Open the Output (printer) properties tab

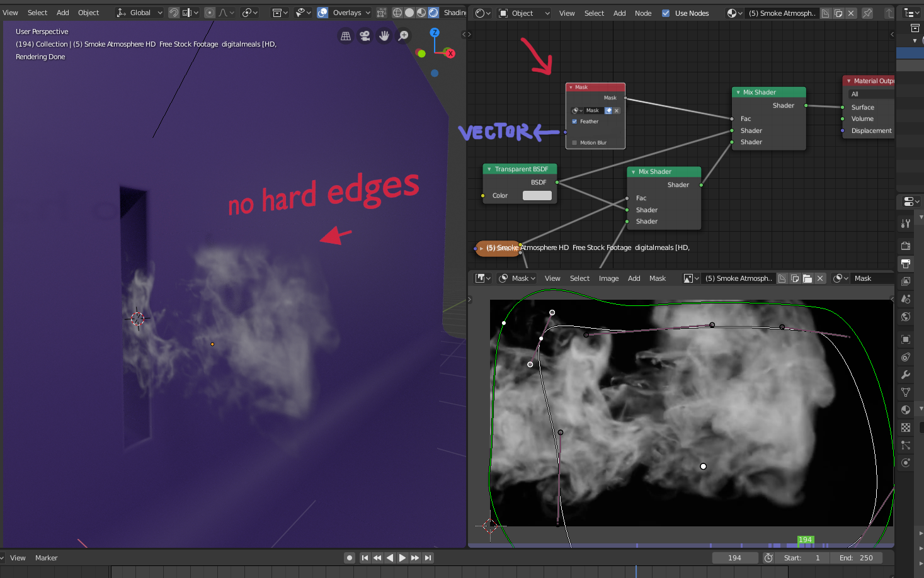coord(906,263)
